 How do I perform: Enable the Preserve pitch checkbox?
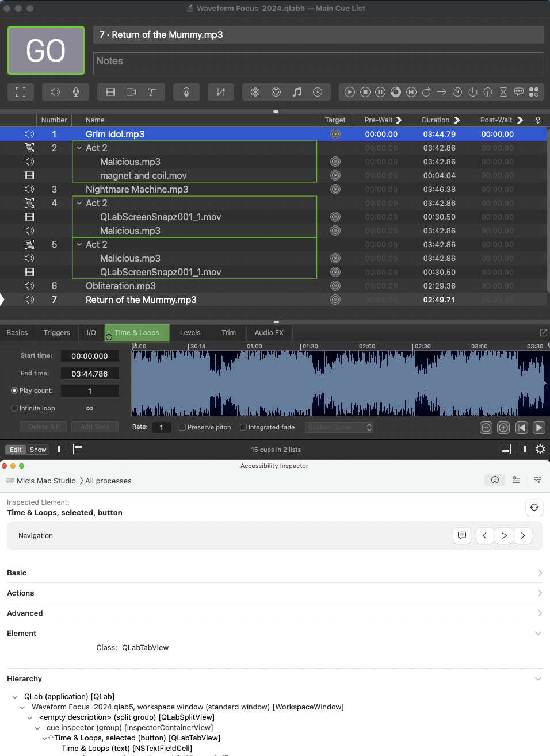coord(182,427)
